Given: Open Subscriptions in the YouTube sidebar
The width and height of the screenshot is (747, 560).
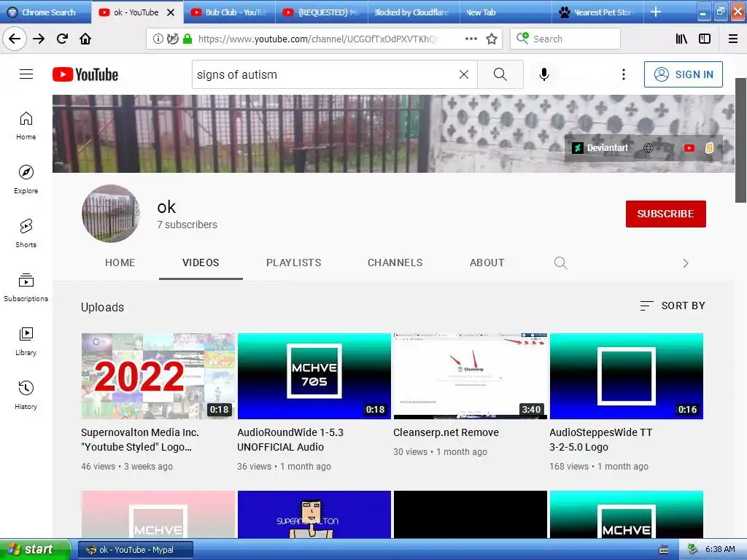Looking at the screenshot, I should (x=26, y=287).
